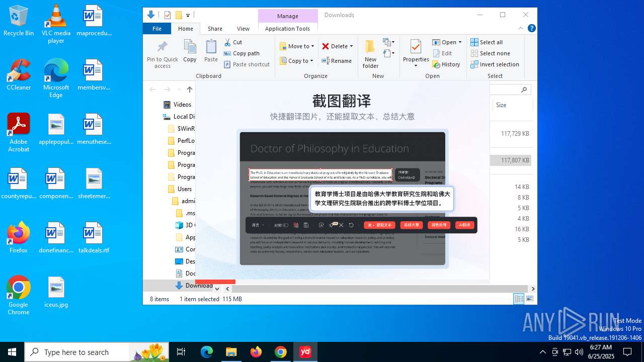Open VLC media player desktop shortcut

(x=56, y=24)
